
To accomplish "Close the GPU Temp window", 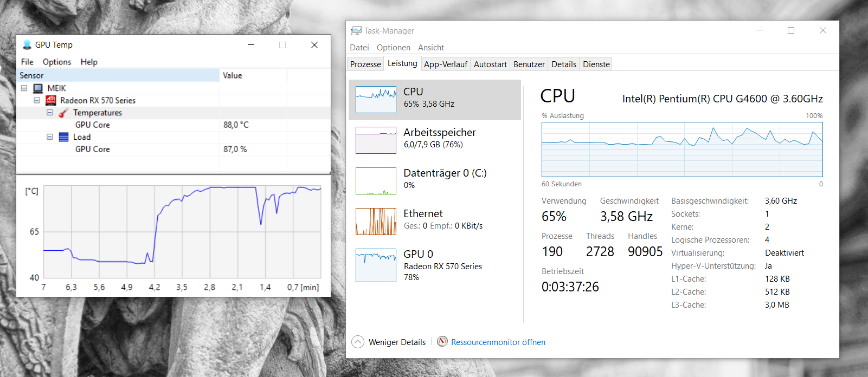I will click(x=314, y=45).
